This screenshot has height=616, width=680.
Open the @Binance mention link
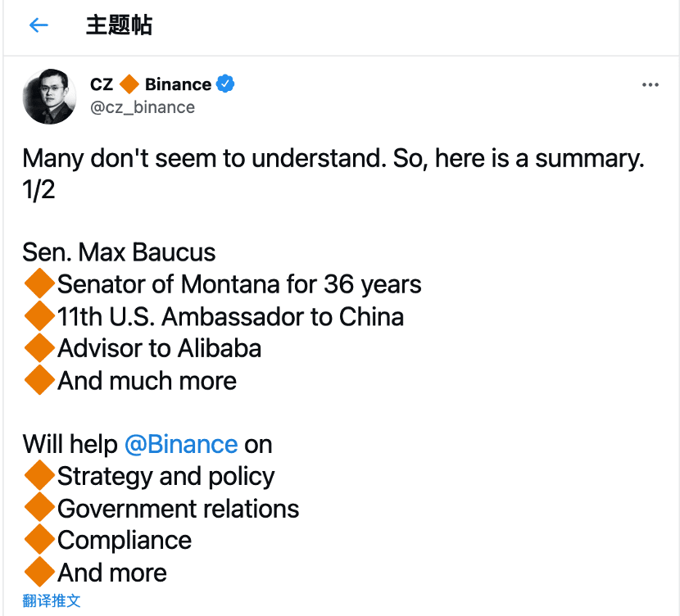[x=181, y=444]
